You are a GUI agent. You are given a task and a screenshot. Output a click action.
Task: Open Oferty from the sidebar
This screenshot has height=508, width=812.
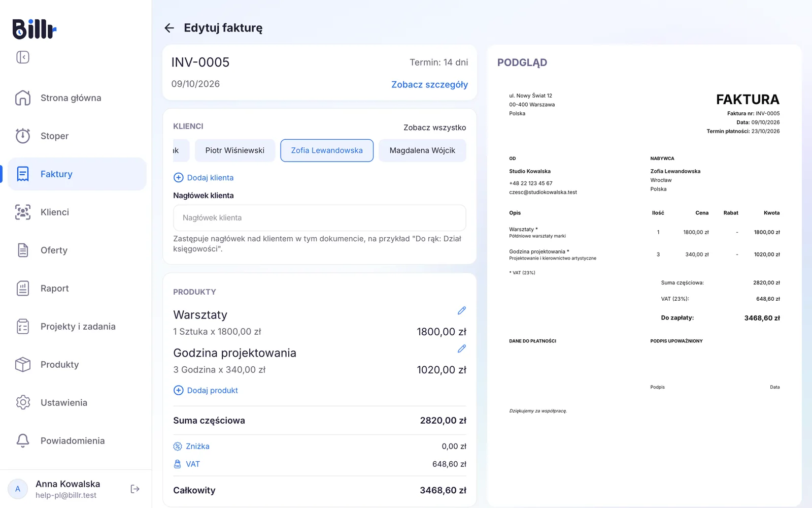click(77, 250)
